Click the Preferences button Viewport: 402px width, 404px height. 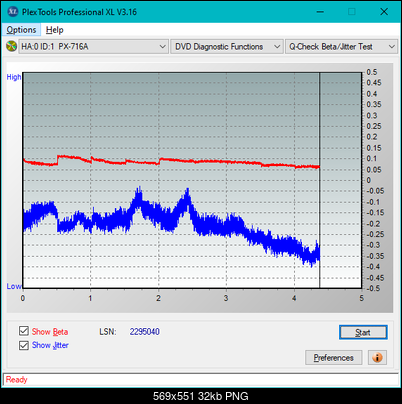333,358
